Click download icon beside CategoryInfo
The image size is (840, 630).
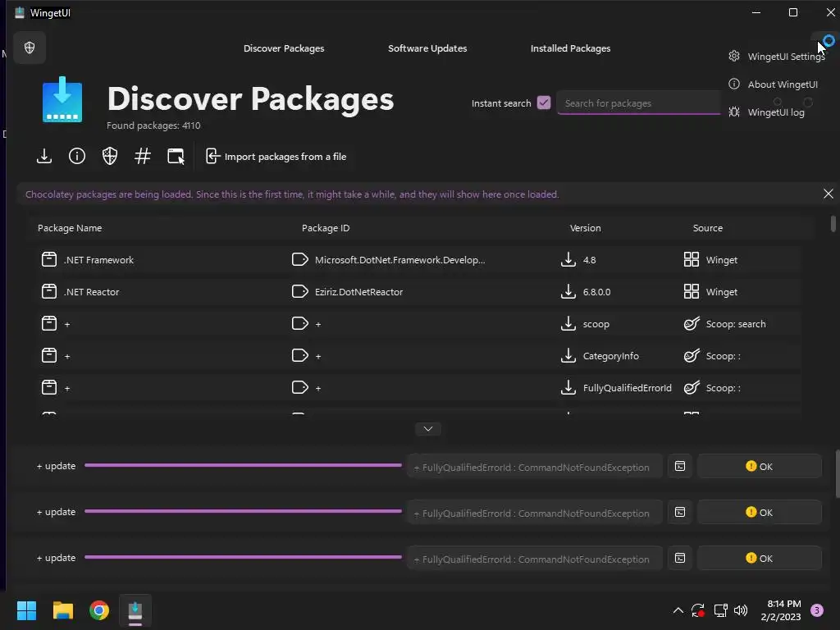568,356
